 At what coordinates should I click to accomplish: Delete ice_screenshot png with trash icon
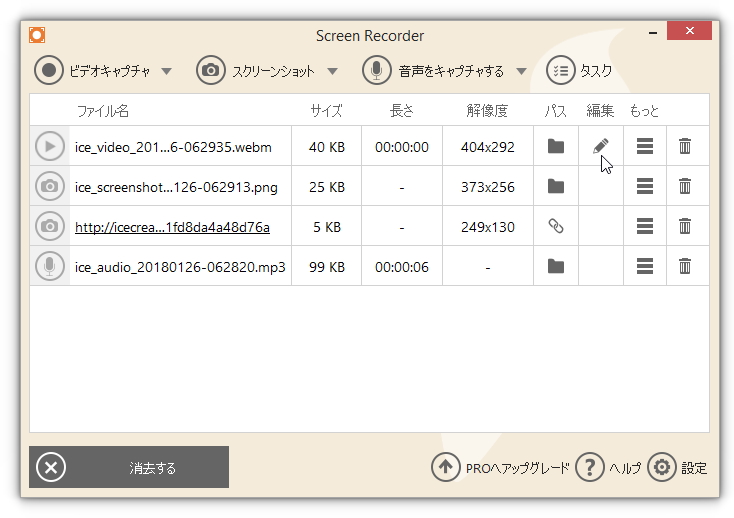pos(685,186)
